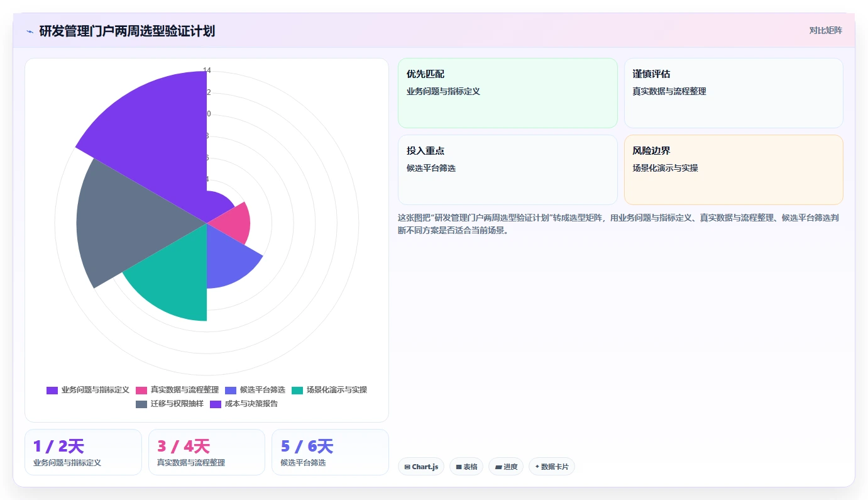This screenshot has height=500, width=868.
Task: Open the 优先匹配 matrix card
Action: (x=508, y=93)
